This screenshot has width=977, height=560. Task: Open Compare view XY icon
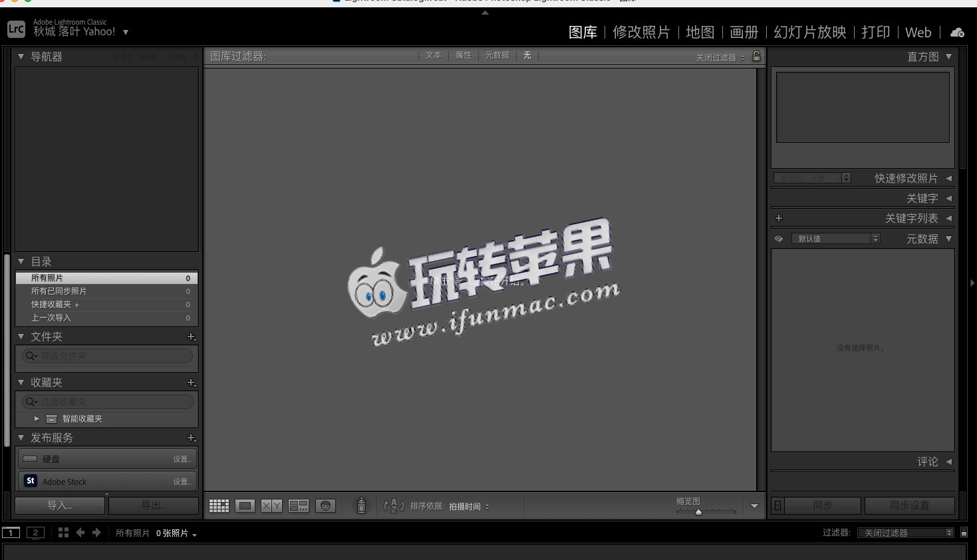(271, 506)
